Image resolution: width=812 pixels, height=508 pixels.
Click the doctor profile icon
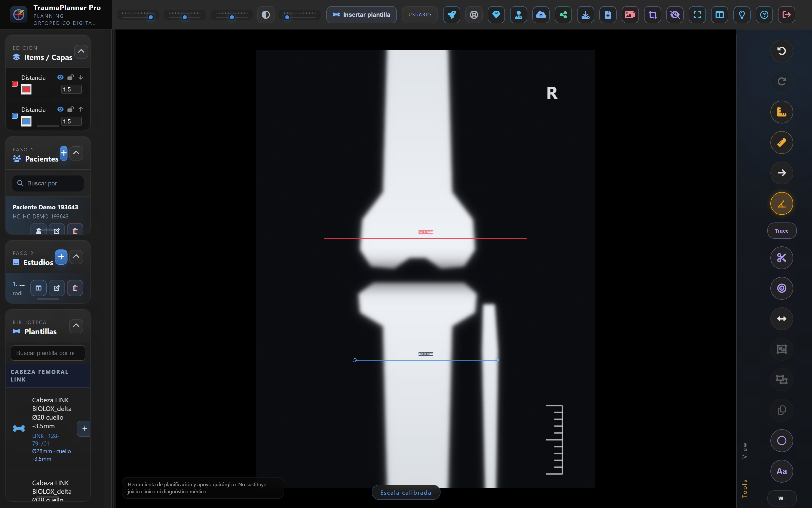[x=518, y=15]
